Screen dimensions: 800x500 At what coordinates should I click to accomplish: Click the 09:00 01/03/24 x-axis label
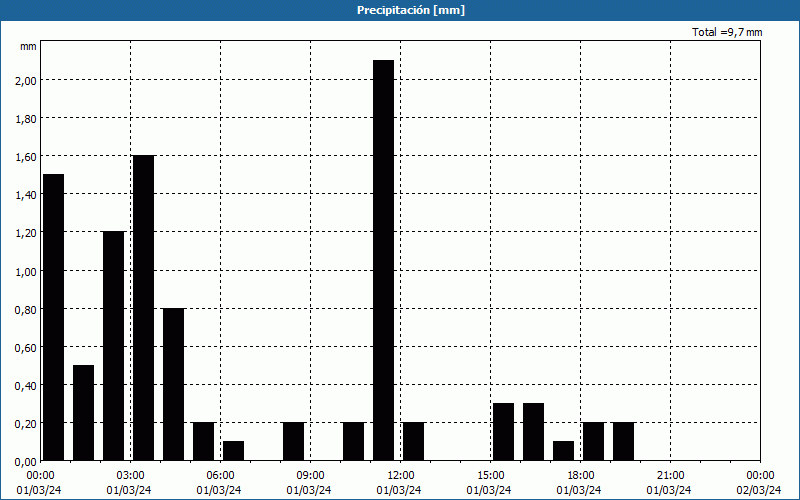[x=309, y=483]
